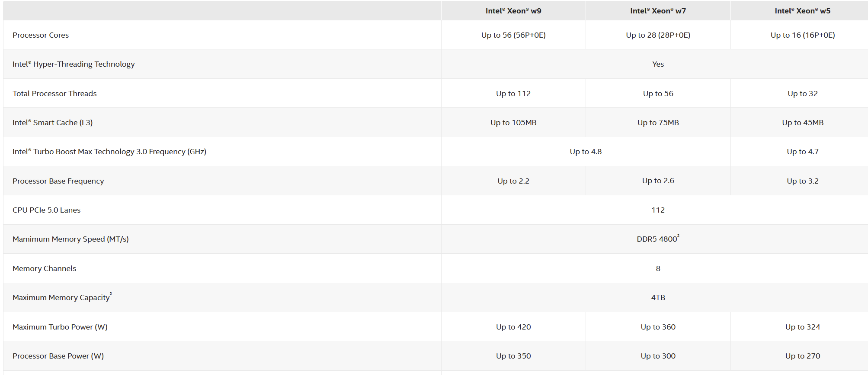Select the Intel Xeon w7 column header
The image size is (868, 375).
point(658,11)
